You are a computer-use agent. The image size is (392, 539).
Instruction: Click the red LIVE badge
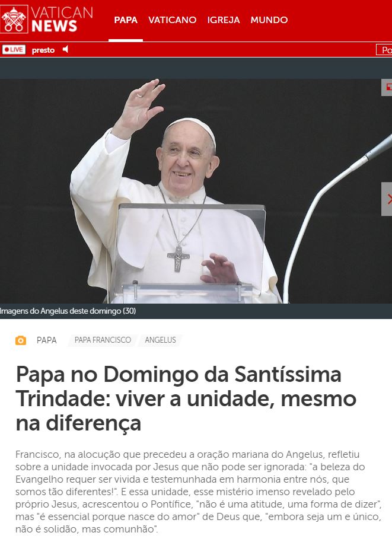coord(14,50)
